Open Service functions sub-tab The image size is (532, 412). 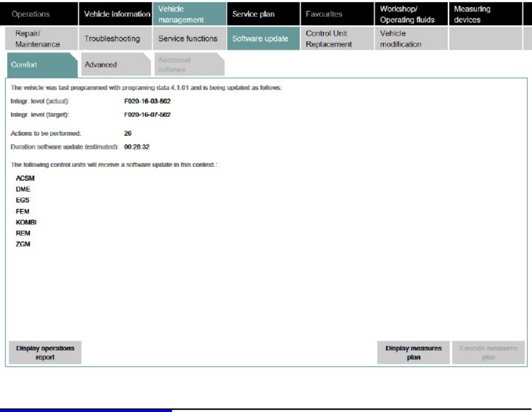(x=190, y=39)
